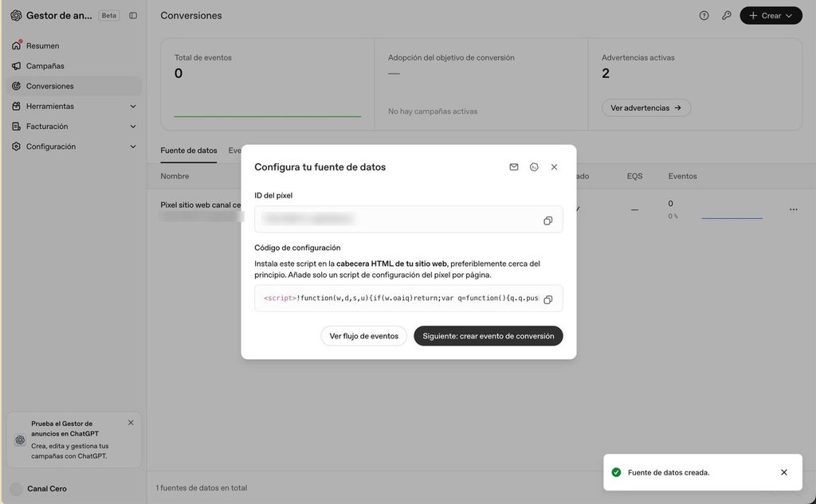
Task: Switch to the Fuente de datos tab
Action: click(188, 150)
